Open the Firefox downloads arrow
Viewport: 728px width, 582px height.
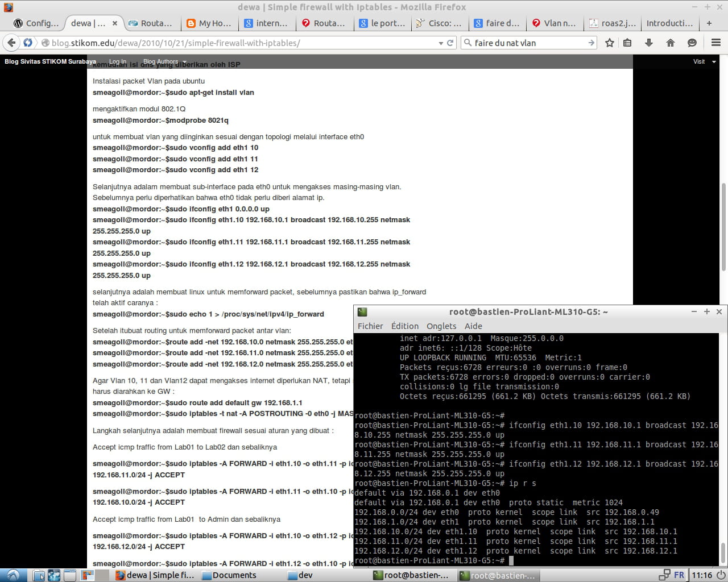649,43
